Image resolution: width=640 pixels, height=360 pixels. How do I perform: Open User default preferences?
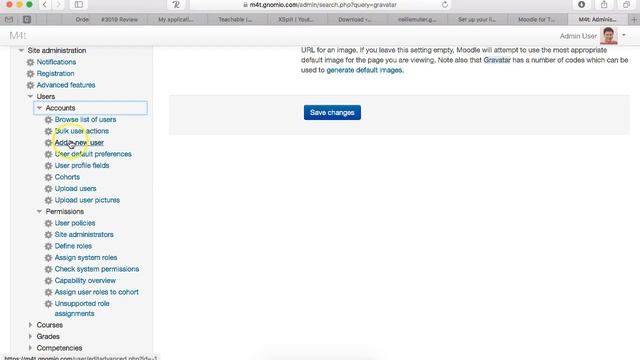coord(93,154)
